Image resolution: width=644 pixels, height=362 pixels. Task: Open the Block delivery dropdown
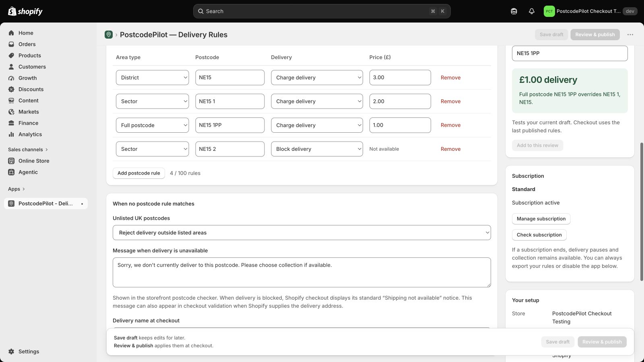coord(317,149)
